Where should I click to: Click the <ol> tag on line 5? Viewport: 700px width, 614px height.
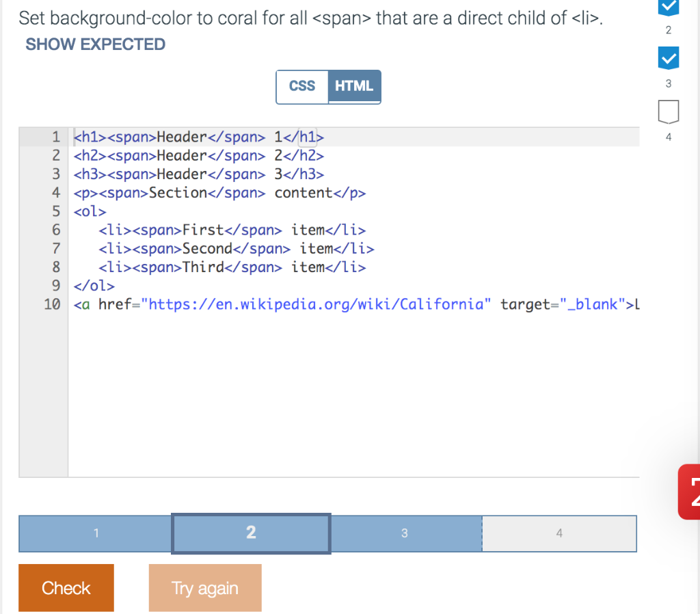tap(90, 211)
